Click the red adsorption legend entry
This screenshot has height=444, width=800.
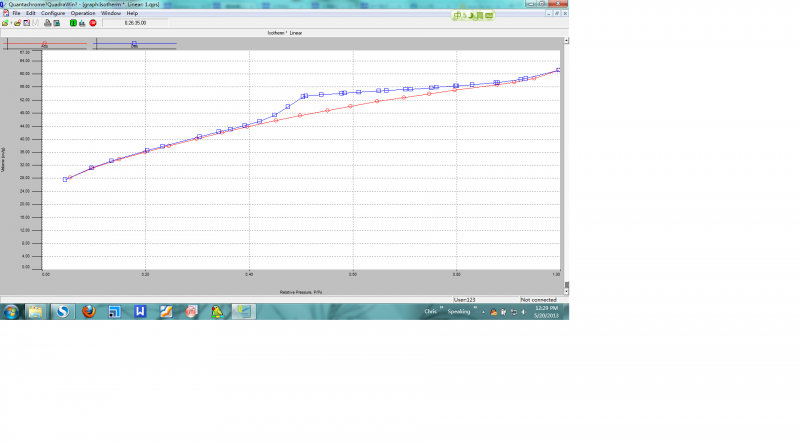tap(45, 44)
